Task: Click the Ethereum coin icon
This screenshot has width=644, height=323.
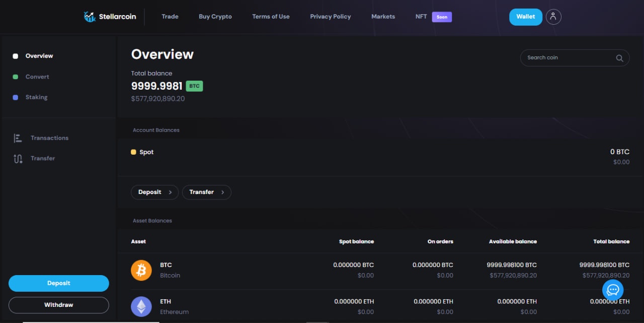Action: pyautogui.click(x=141, y=306)
